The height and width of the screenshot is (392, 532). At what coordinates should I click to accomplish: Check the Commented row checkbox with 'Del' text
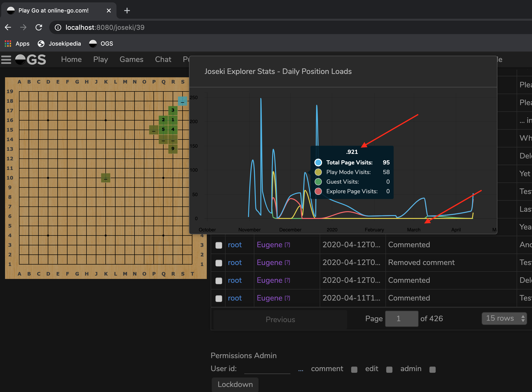(219, 281)
